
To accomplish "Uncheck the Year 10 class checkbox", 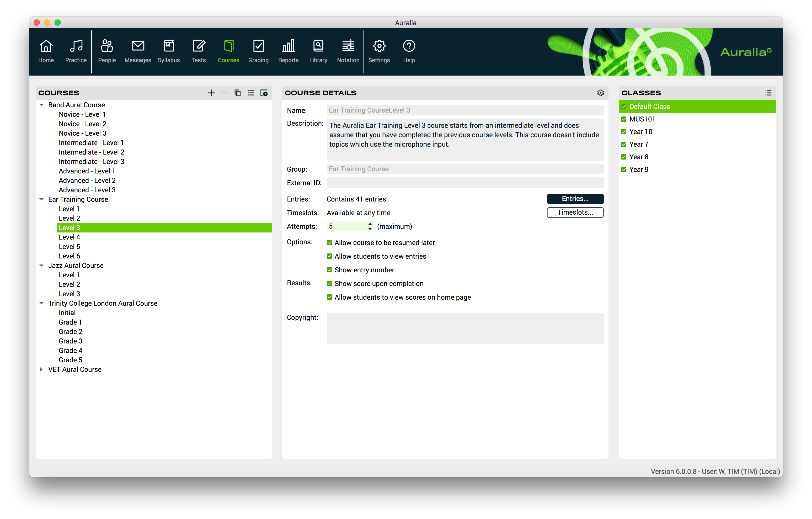I will click(623, 132).
